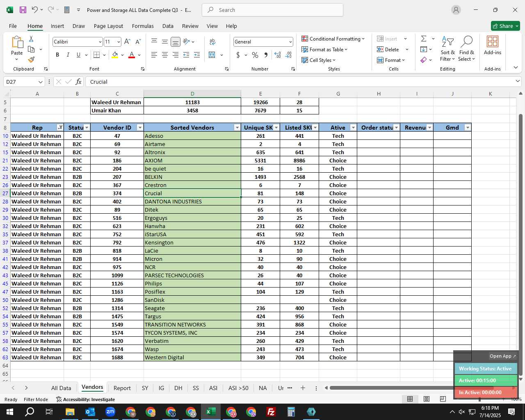Toggle Bottom Align button
Image resolution: width=525 pixels, height=420 pixels.
point(175,41)
